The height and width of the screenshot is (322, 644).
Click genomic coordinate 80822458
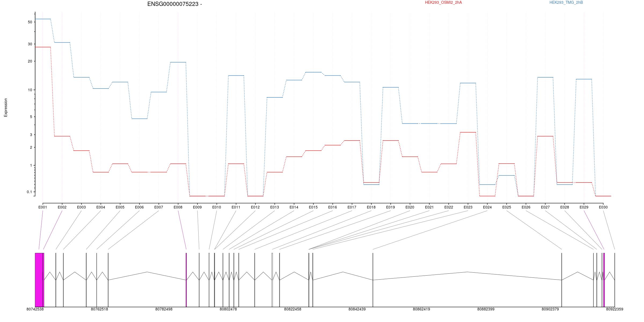click(293, 309)
